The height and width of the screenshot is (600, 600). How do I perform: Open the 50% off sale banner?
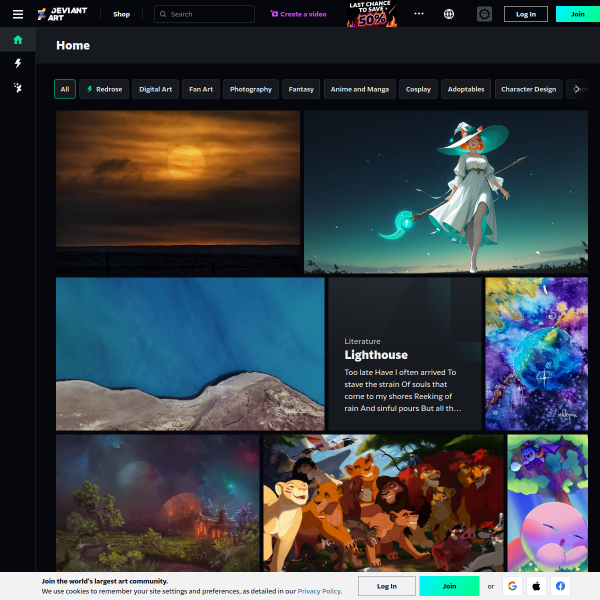[x=372, y=14]
